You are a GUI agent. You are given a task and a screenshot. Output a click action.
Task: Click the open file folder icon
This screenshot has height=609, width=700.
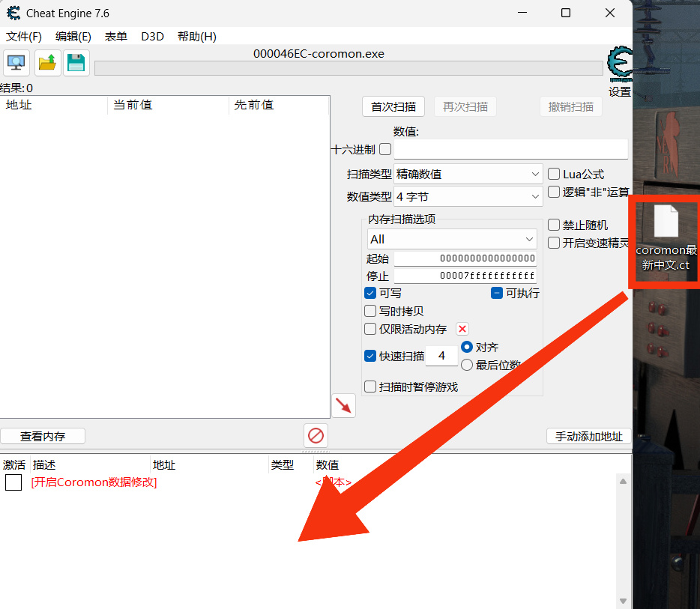tap(47, 63)
